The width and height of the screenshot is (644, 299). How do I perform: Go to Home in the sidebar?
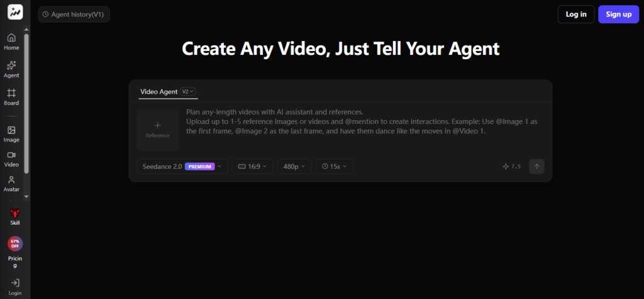pyautogui.click(x=11, y=42)
